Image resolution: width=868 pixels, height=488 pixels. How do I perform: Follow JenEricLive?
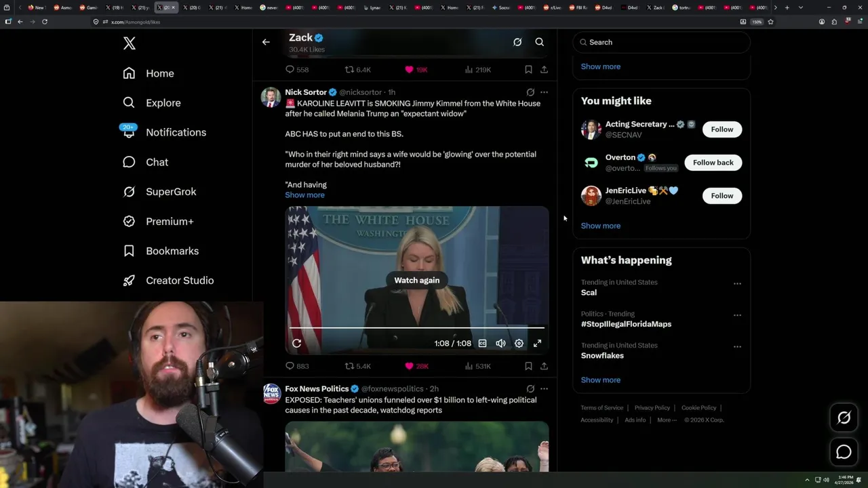coord(722,196)
